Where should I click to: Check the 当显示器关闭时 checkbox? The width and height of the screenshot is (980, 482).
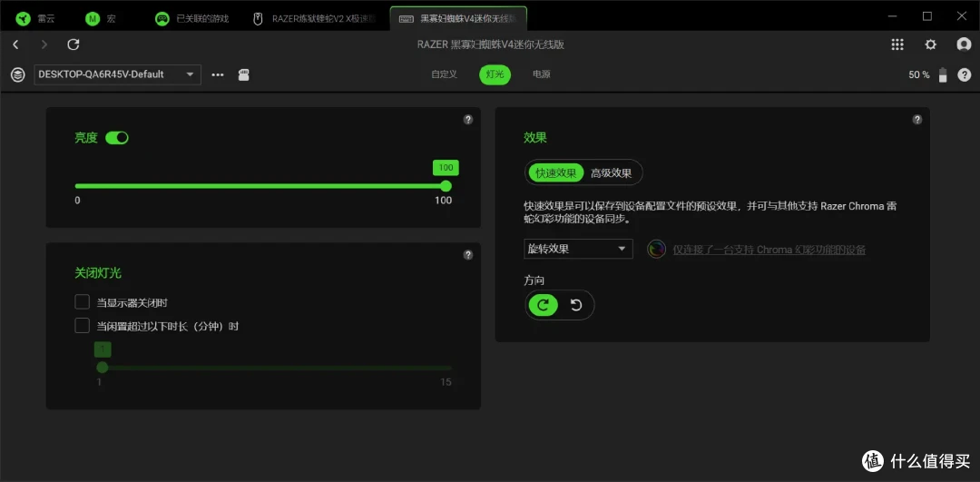(82, 302)
